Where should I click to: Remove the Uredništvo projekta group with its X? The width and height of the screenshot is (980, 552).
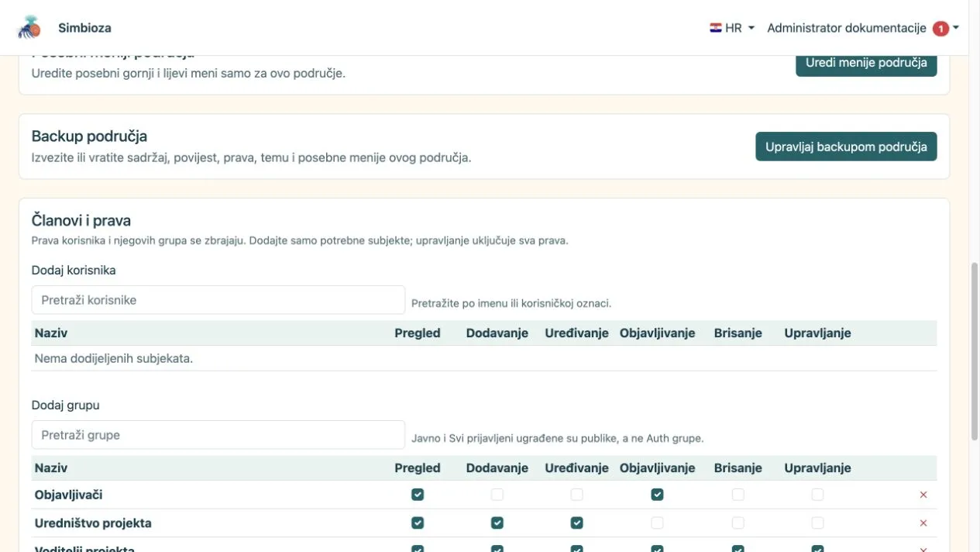(x=923, y=523)
